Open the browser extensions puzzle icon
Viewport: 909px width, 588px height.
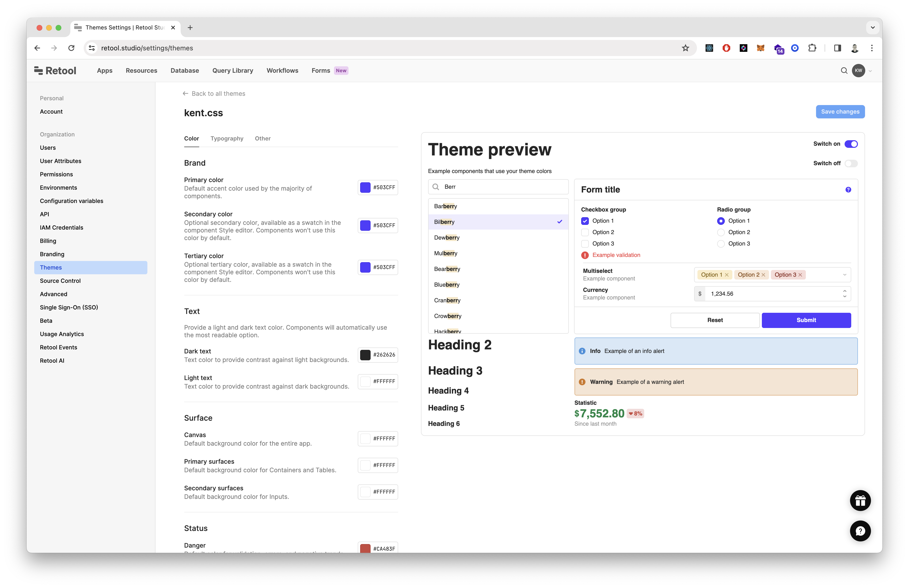click(812, 48)
